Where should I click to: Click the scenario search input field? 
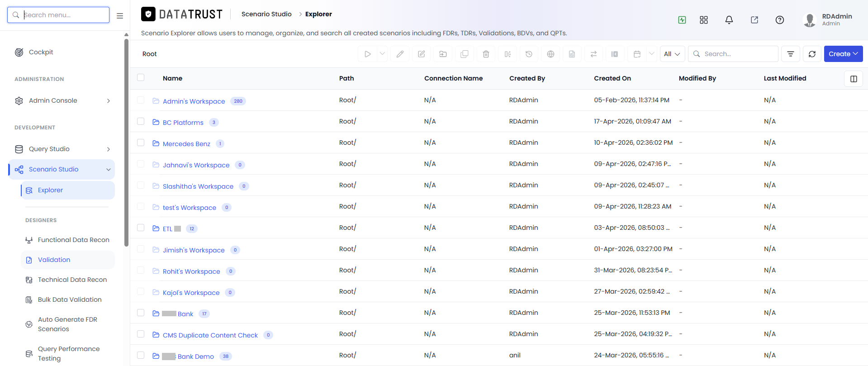coord(733,54)
